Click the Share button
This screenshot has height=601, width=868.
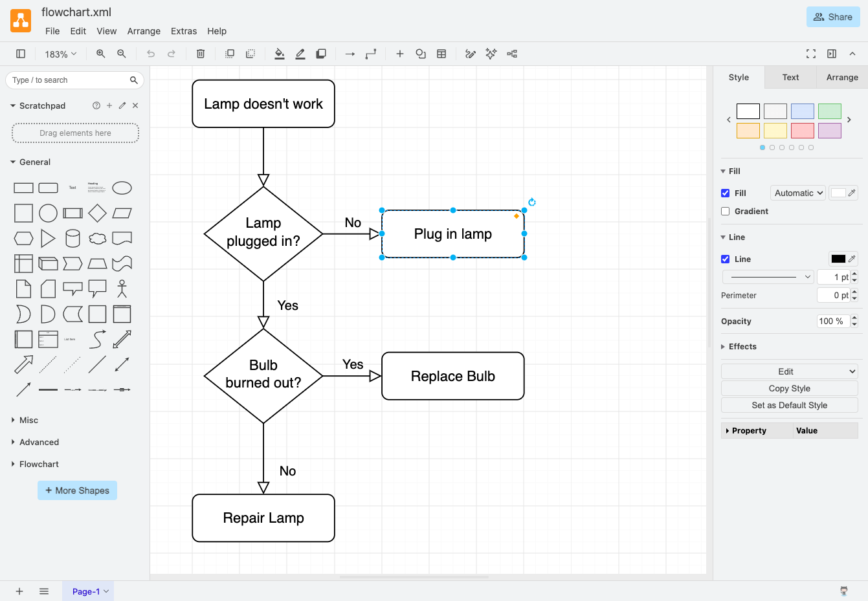tap(833, 17)
